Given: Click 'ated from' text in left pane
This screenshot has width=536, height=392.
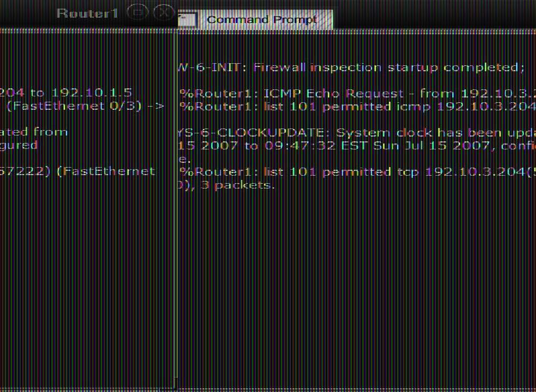Looking at the screenshot, I should pyautogui.click(x=34, y=132).
